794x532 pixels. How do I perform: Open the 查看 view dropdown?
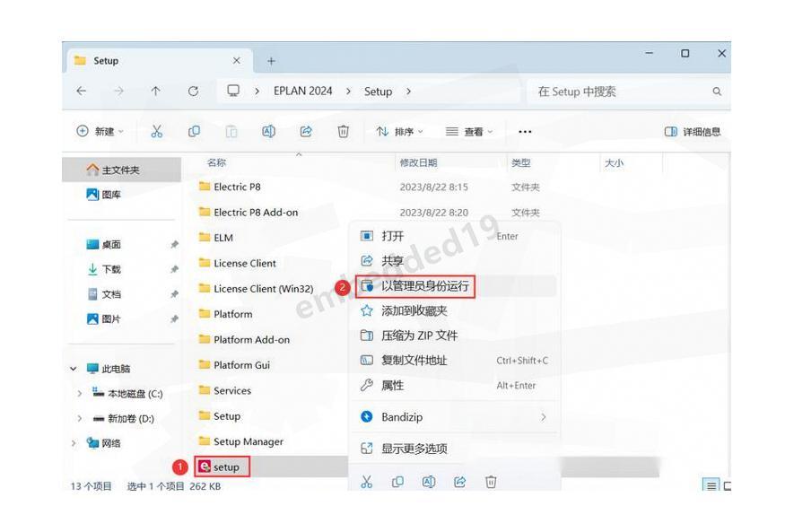click(469, 132)
